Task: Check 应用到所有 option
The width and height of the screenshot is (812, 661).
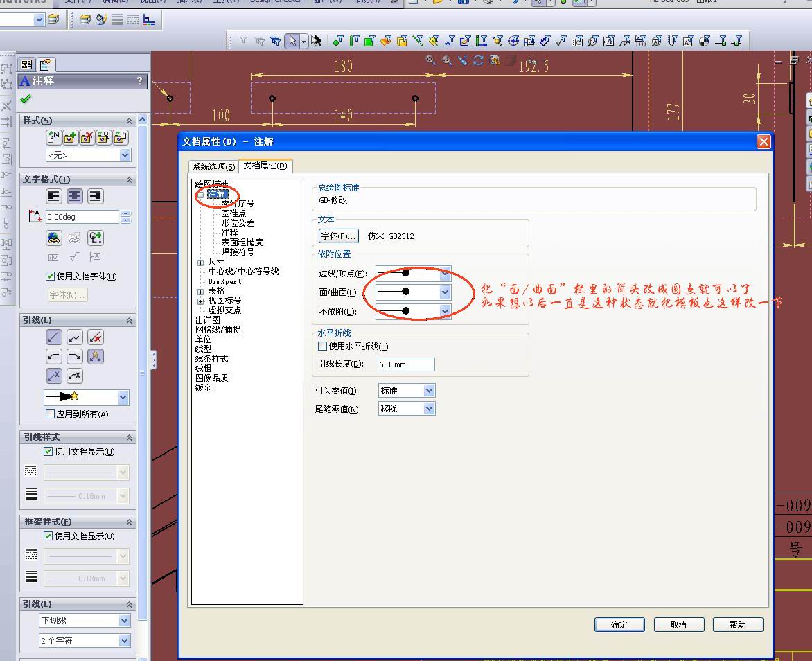Action: tap(51, 414)
